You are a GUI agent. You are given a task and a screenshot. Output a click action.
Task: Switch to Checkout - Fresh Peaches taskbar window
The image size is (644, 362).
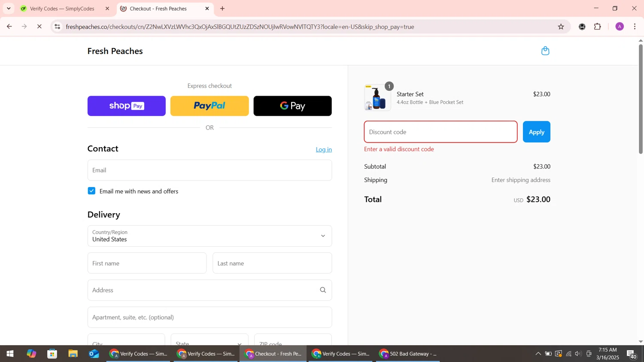pyautogui.click(x=273, y=354)
